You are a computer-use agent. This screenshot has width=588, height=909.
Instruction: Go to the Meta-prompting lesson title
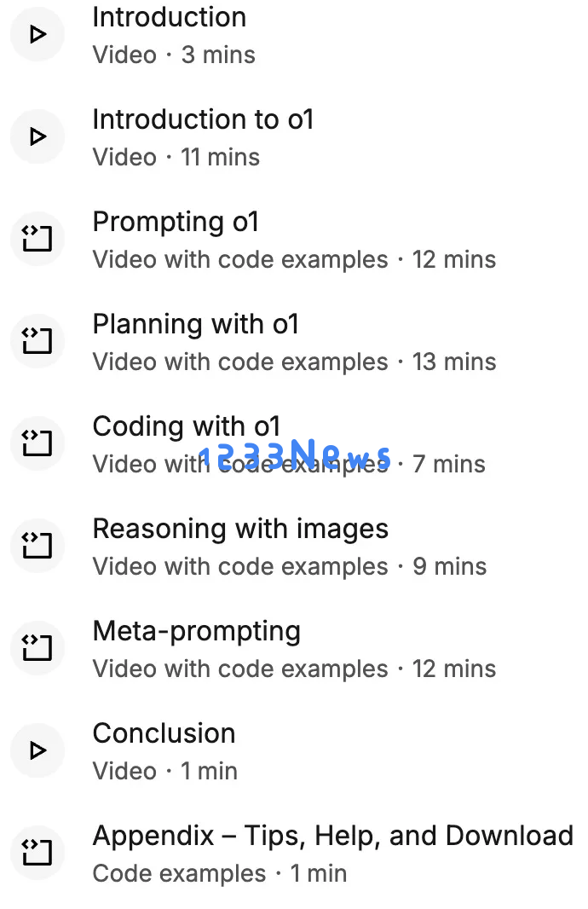(x=196, y=632)
